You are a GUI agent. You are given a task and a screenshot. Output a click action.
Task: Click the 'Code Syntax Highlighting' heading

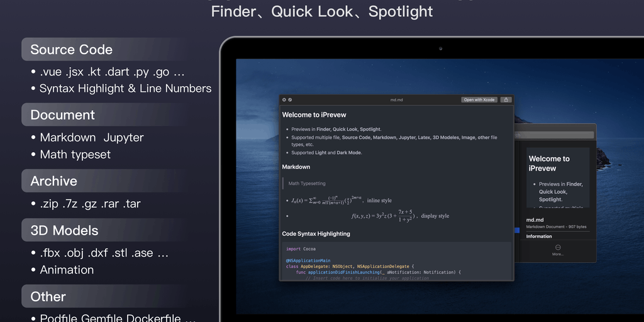click(316, 234)
